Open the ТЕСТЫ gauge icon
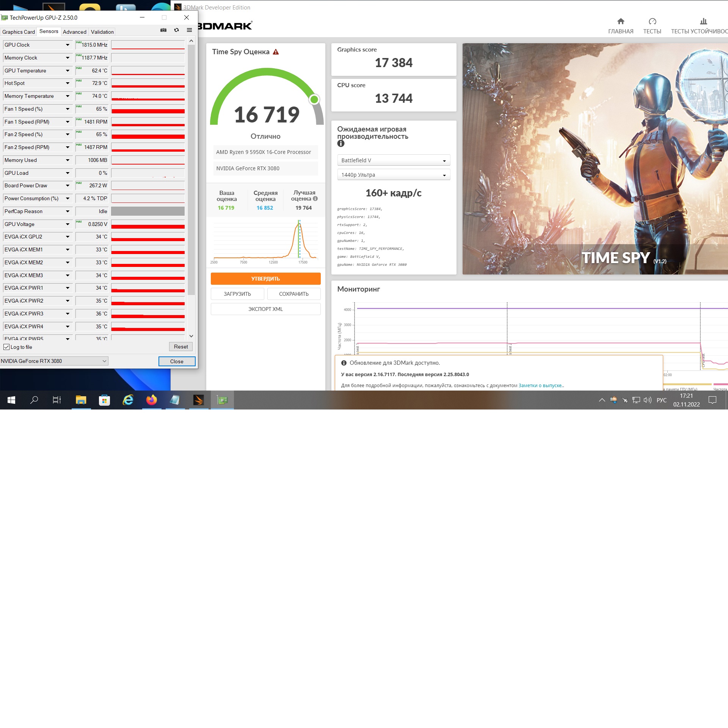The width and height of the screenshot is (728, 728). [x=652, y=22]
